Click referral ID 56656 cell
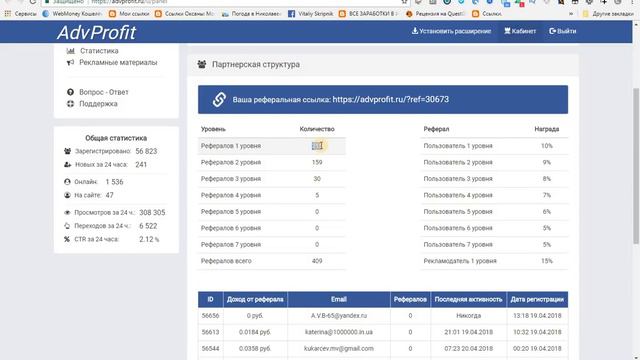This screenshot has height=360, width=640. (x=211, y=316)
